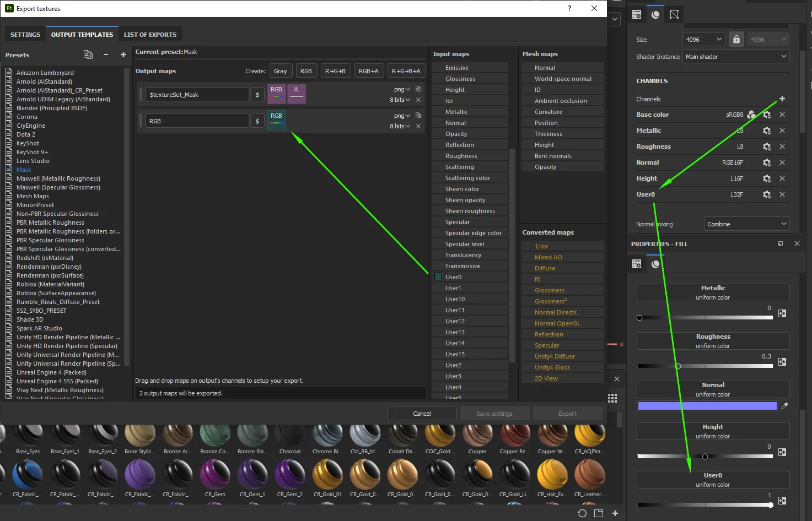Click Roughness slider texture icon
The image size is (812, 521).
click(x=782, y=362)
